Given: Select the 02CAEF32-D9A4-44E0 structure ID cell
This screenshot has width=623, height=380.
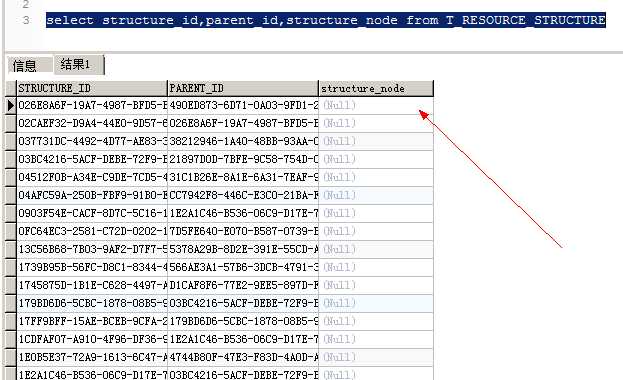Looking at the screenshot, I should pos(92,123).
